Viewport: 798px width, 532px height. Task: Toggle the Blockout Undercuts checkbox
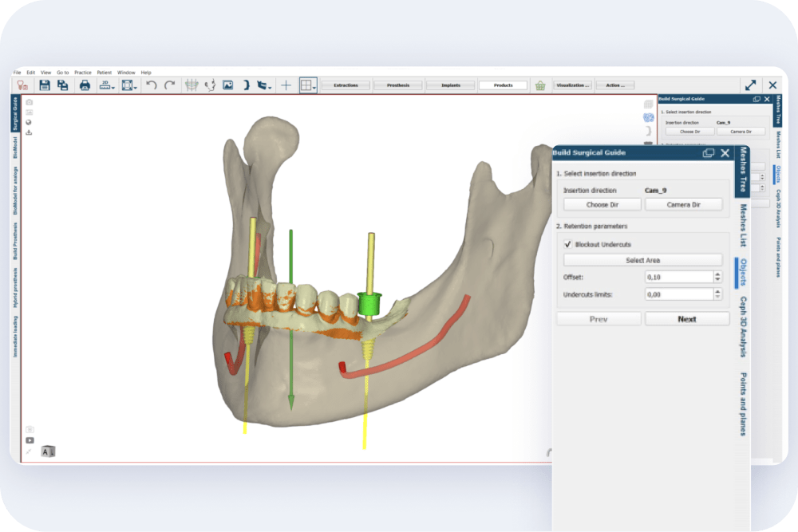[567, 244]
